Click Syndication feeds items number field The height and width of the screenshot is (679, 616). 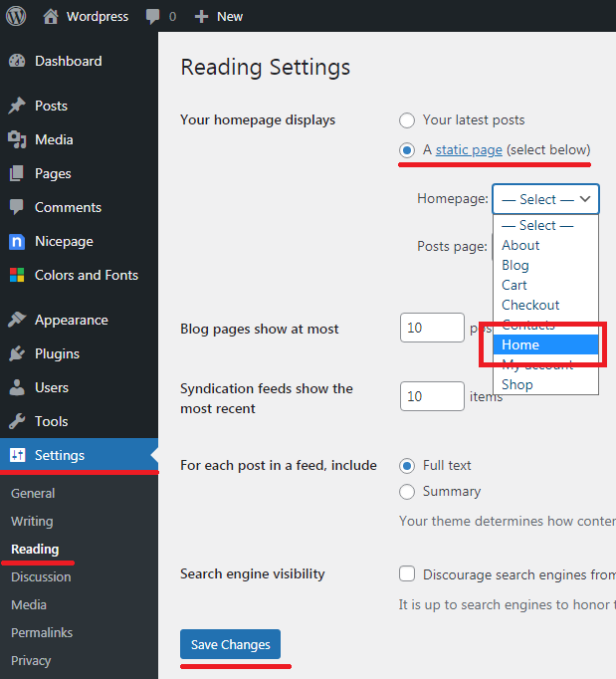pyautogui.click(x=432, y=396)
